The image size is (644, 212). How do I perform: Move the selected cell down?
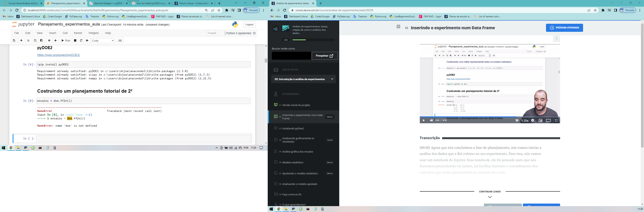point(55,41)
